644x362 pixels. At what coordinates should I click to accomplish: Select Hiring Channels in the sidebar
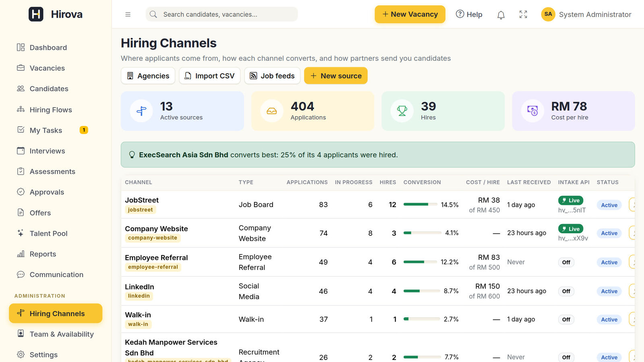click(56, 313)
